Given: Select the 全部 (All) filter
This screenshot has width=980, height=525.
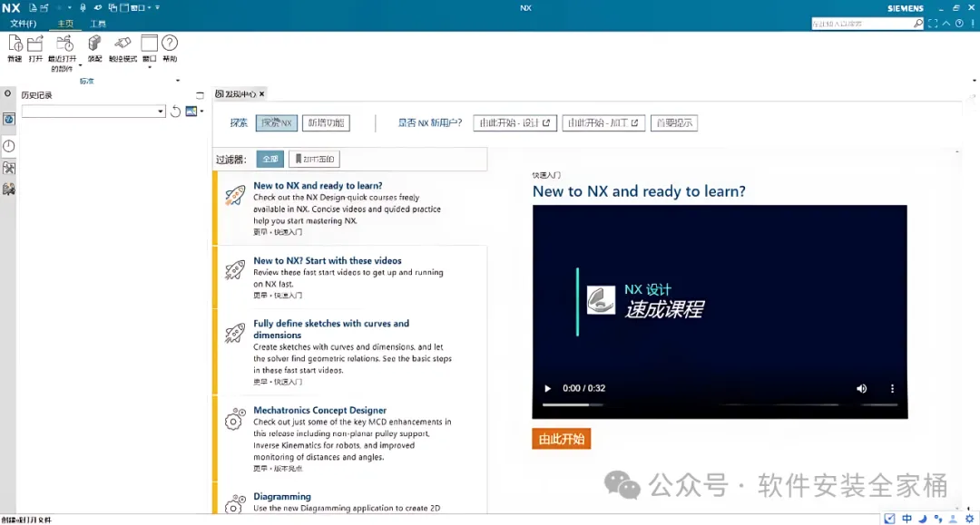Looking at the screenshot, I should [x=270, y=160].
